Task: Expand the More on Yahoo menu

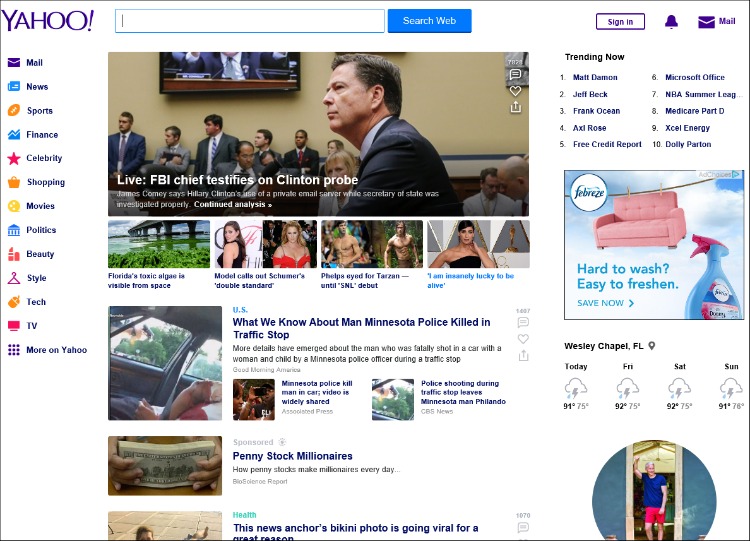Action: pos(14,350)
